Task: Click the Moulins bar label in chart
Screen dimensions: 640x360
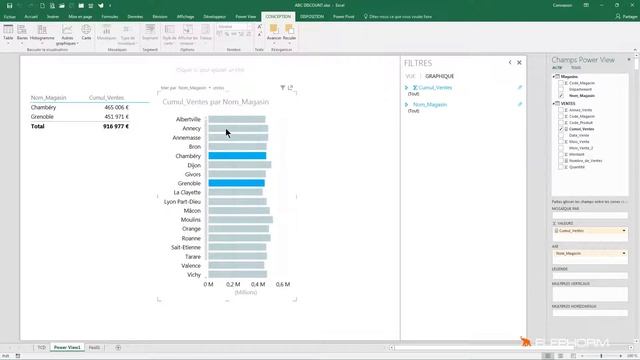Action: (191, 220)
